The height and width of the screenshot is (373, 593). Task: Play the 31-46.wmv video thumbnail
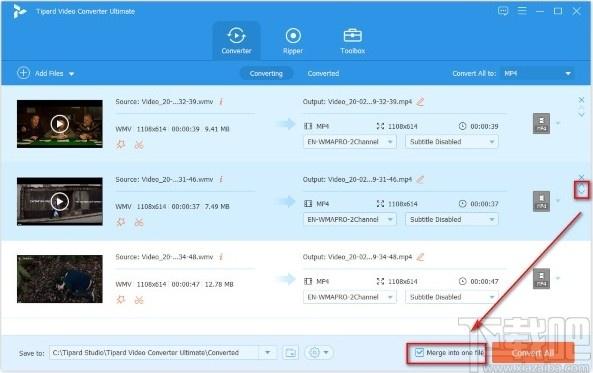tap(60, 201)
